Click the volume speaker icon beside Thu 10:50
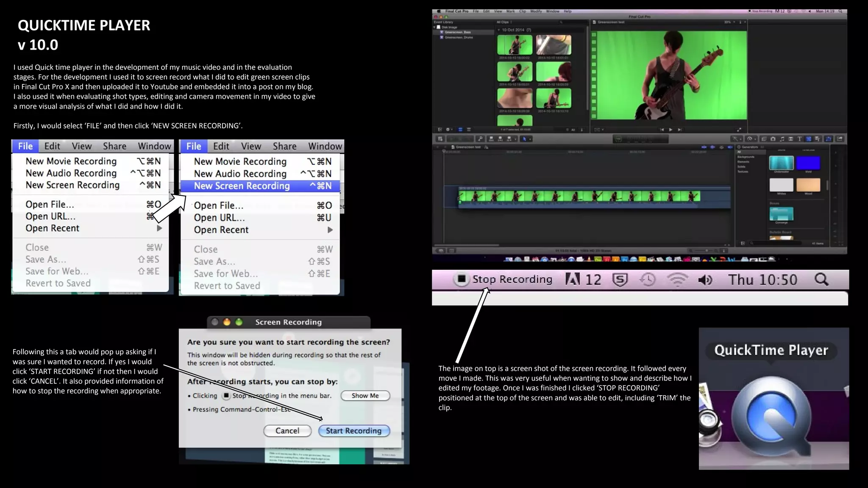 [706, 280]
